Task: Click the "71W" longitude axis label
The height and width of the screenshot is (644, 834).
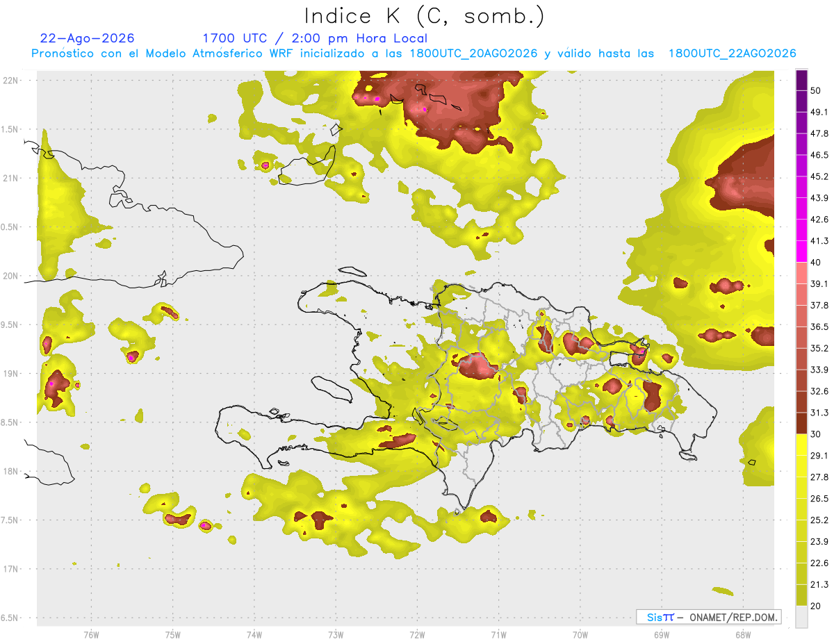Action: pos(498,634)
